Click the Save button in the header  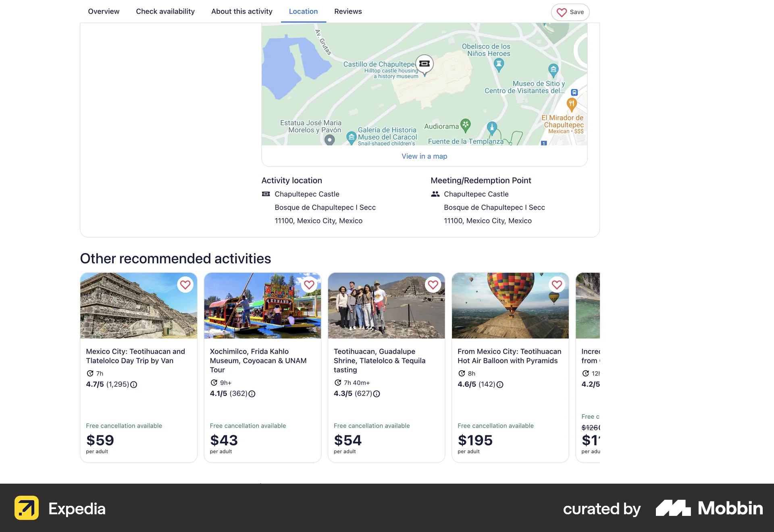tap(570, 12)
